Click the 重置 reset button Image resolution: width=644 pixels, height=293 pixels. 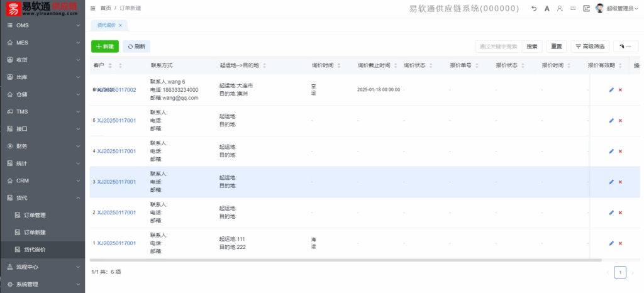point(557,47)
